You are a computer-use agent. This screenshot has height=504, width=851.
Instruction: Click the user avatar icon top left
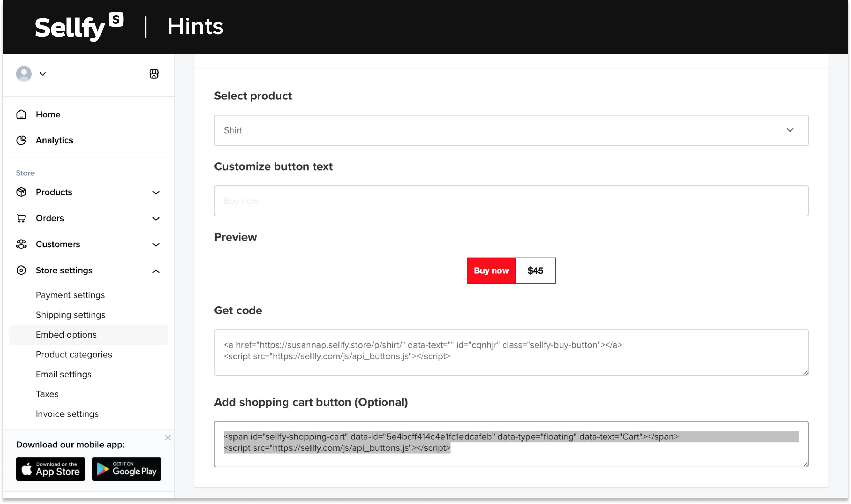[x=24, y=73]
